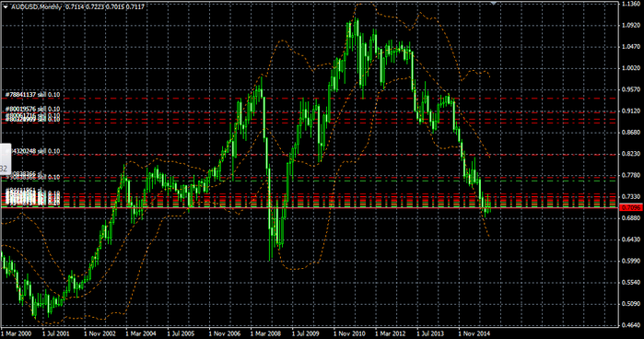Image resolution: width=644 pixels, height=339 pixels.
Task: Click the 1.0020 price scale label
Action: (631, 68)
